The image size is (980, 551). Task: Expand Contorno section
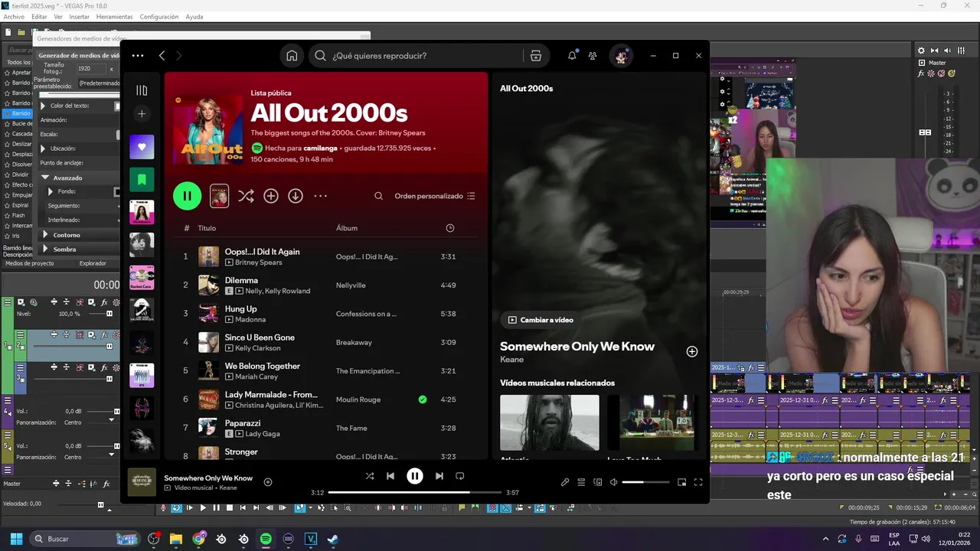[x=45, y=235]
